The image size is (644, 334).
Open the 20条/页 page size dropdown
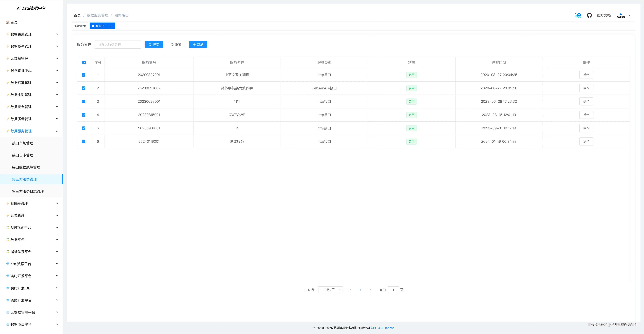(331, 290)
